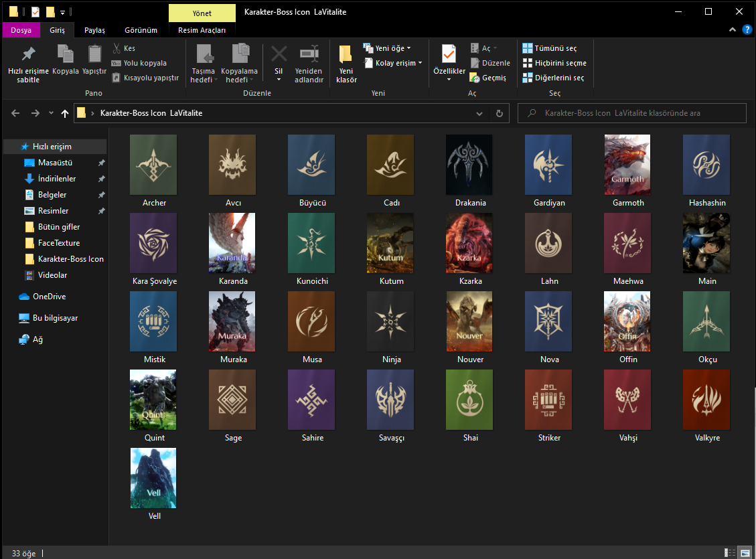Open recent locations dropdown arrow
Screen dimensions: 756x559
coord(51,113)
